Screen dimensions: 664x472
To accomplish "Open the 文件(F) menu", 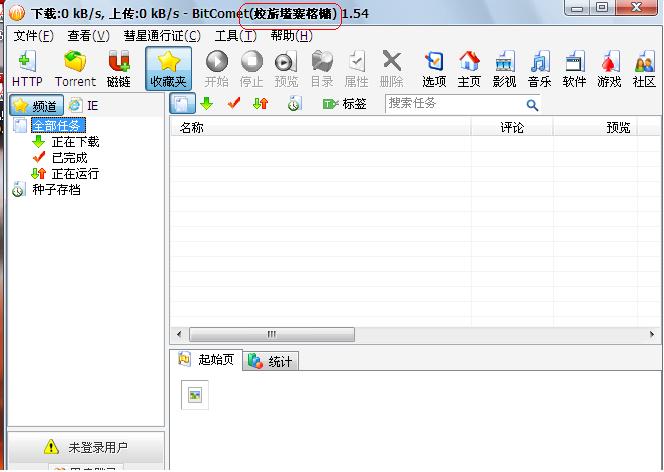I will (x=33, y=36).
